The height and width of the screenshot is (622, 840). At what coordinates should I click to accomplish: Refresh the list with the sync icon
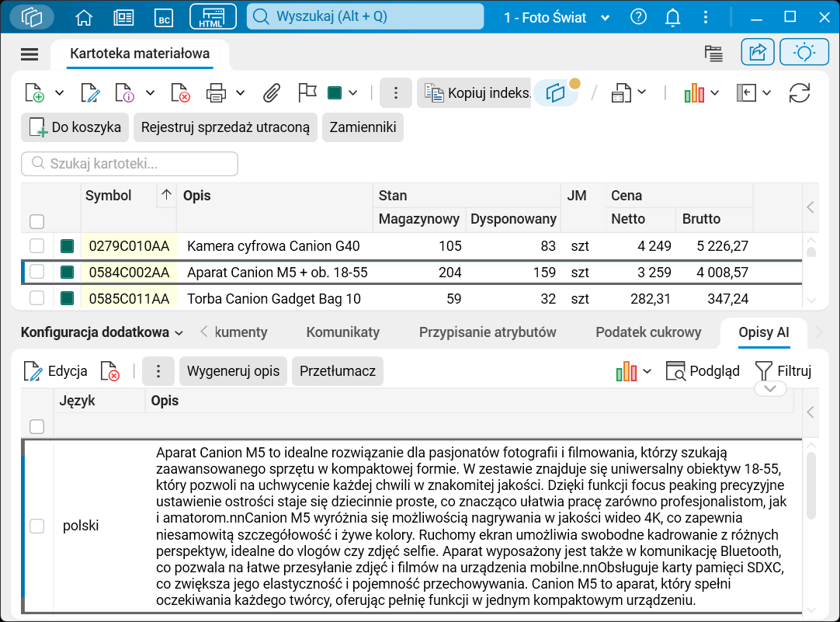800,92
